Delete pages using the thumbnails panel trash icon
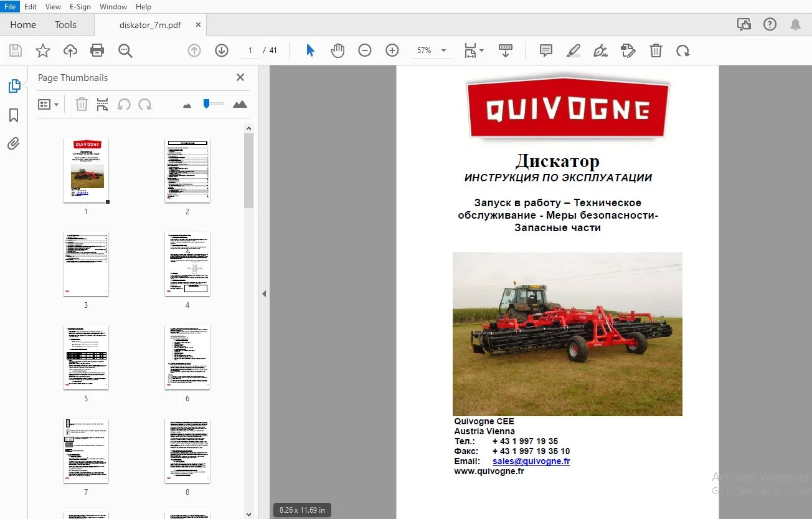Viewport: 812px width, 519px height. click(82, 104)
